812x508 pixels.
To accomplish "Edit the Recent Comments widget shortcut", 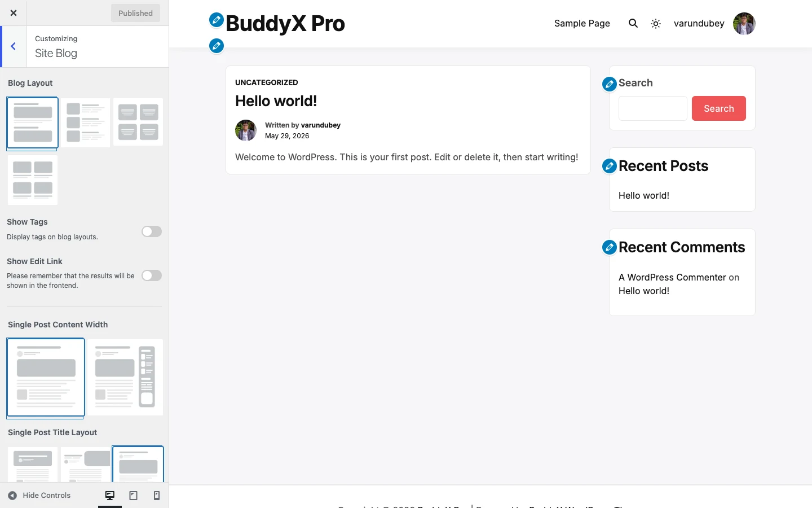I will (610, 247).
